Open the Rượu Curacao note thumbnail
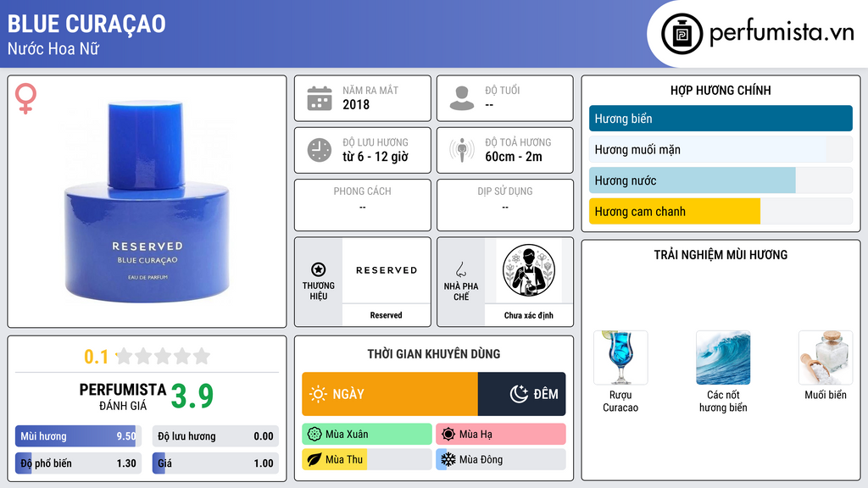Screen dimensions: 868x488 point(620,358)
